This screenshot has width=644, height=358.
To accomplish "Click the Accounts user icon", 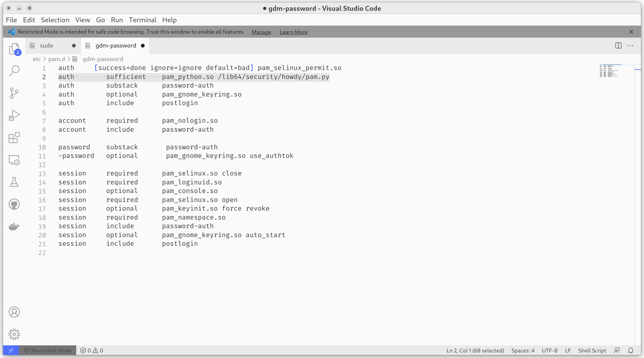I will tap(15, 312).
